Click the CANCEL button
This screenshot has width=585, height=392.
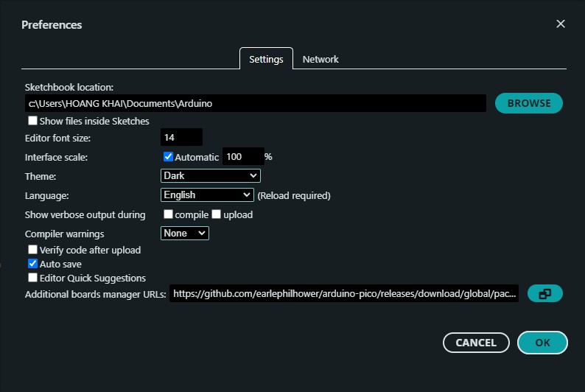pyautogui.click(x=476, y=343)
